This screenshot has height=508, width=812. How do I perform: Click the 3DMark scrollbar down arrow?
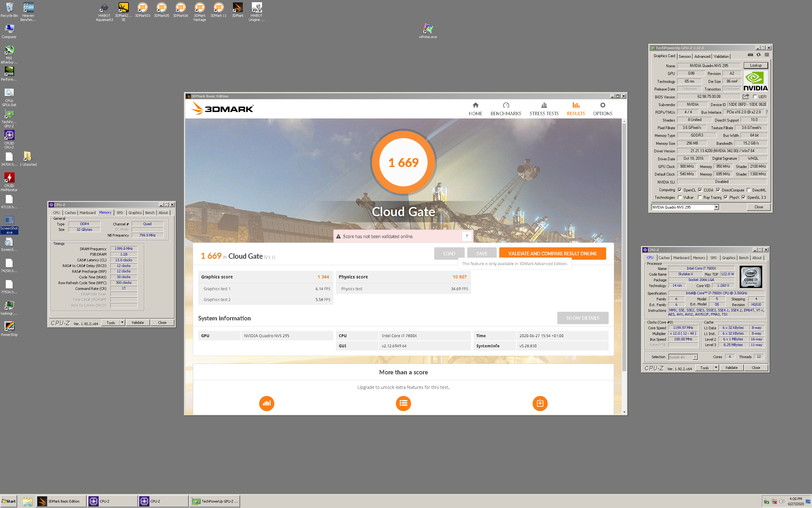coord(624,412)
